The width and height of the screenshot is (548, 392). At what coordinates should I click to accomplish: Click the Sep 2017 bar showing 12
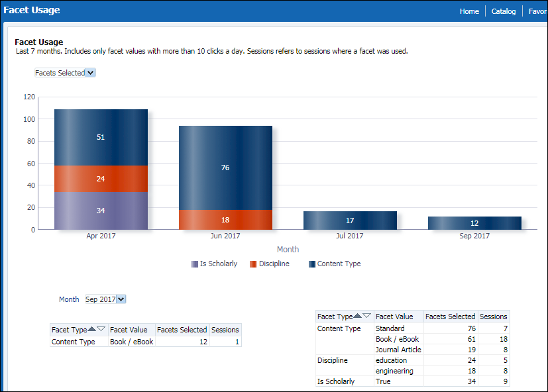click(x=474, y=223)
